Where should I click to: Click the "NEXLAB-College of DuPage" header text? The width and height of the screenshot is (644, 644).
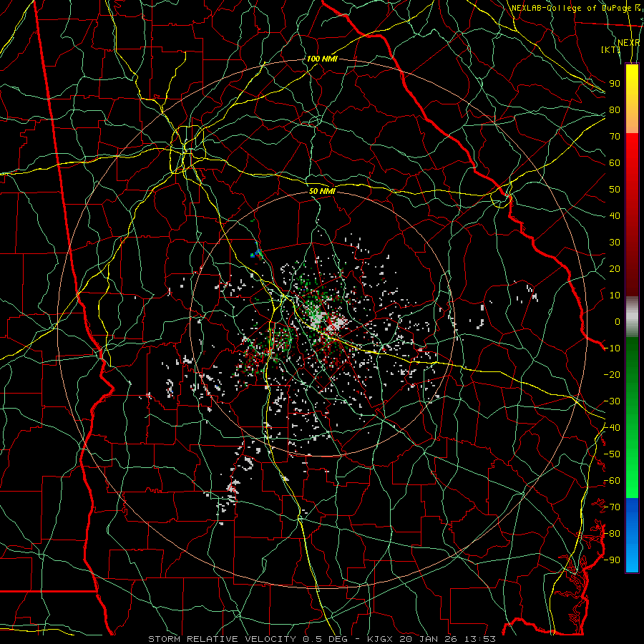tap(571, 8)
